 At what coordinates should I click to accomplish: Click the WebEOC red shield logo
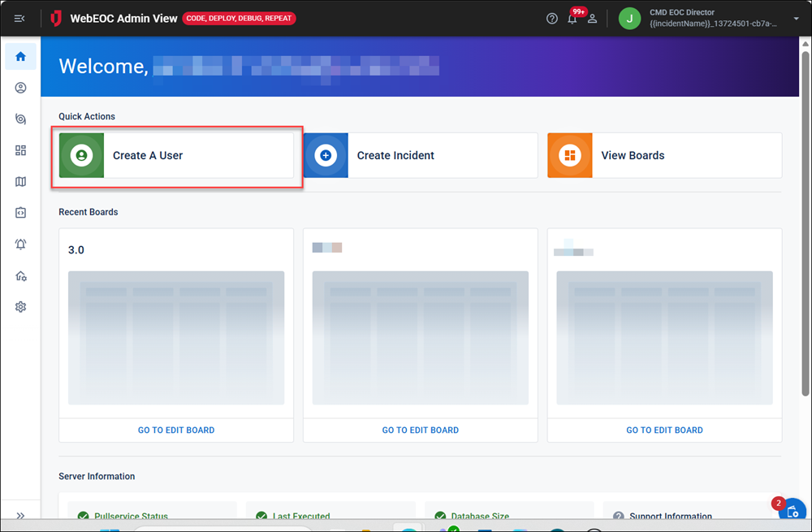click(55, 19)
